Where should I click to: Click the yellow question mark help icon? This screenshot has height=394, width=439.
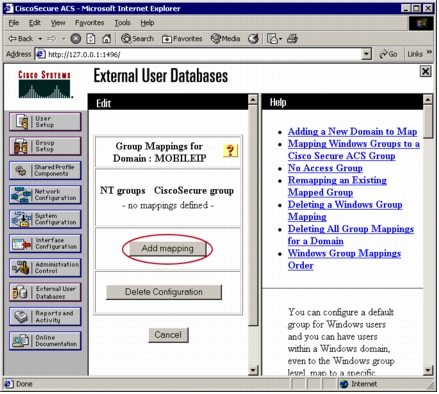(230, 151)
